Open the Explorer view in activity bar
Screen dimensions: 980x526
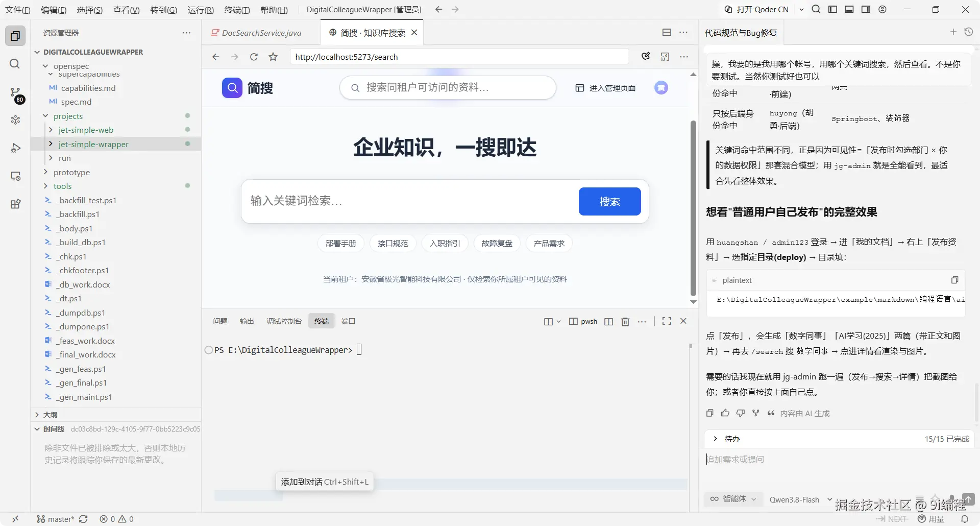tap(15, 36)
